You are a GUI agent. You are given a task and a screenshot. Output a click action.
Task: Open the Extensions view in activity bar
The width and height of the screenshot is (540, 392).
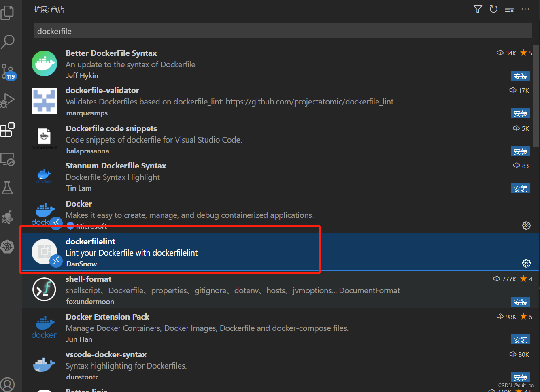coord(8,130)
